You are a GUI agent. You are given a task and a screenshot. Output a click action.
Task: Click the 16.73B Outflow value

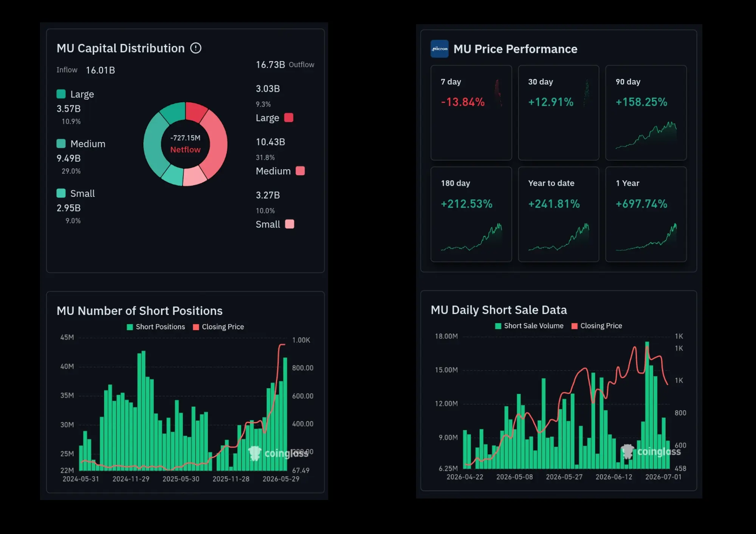270,65
